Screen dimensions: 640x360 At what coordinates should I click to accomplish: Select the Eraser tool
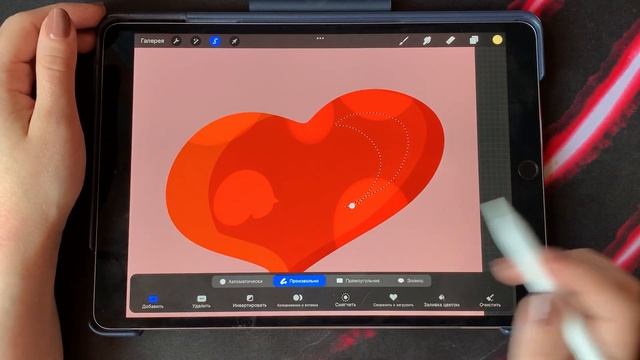coord(451,40)
